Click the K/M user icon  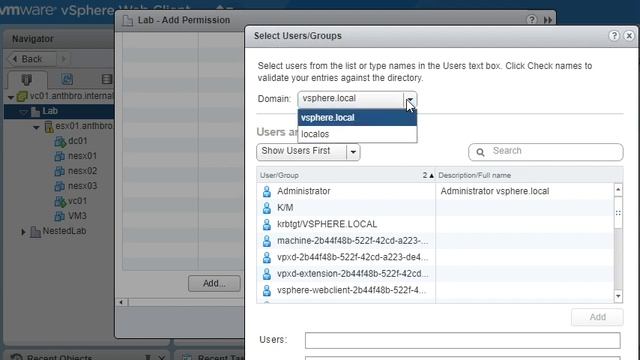point(267,208)
